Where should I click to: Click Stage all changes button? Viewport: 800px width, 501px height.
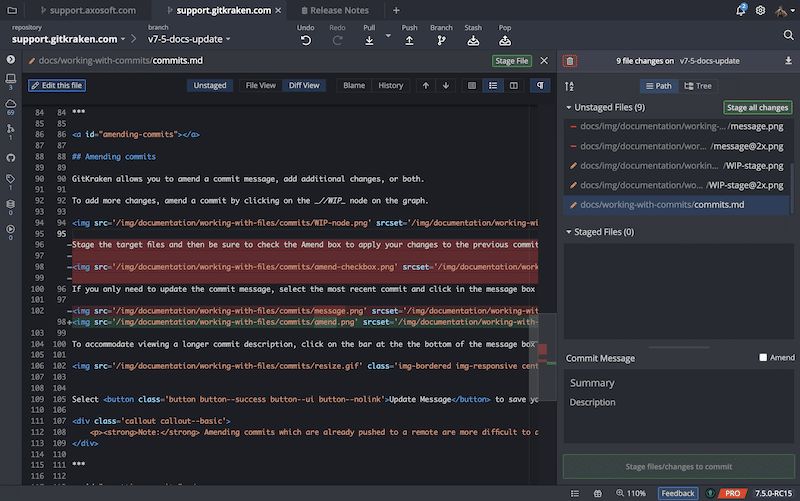pyautogui.click(x=758, y=108)
